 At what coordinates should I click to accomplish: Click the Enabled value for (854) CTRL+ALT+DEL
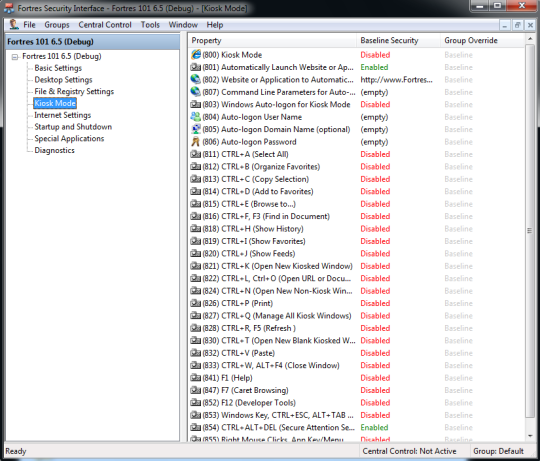click(374, 427)
